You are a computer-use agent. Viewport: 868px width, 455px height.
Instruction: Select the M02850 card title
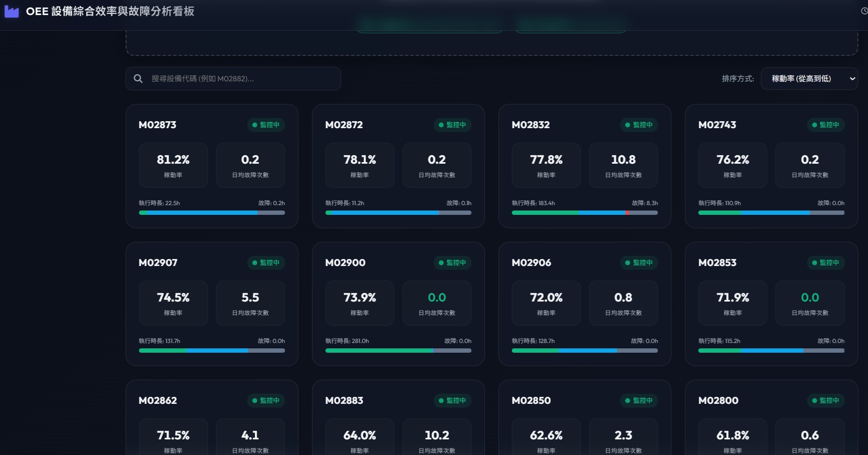coord(531,401)
